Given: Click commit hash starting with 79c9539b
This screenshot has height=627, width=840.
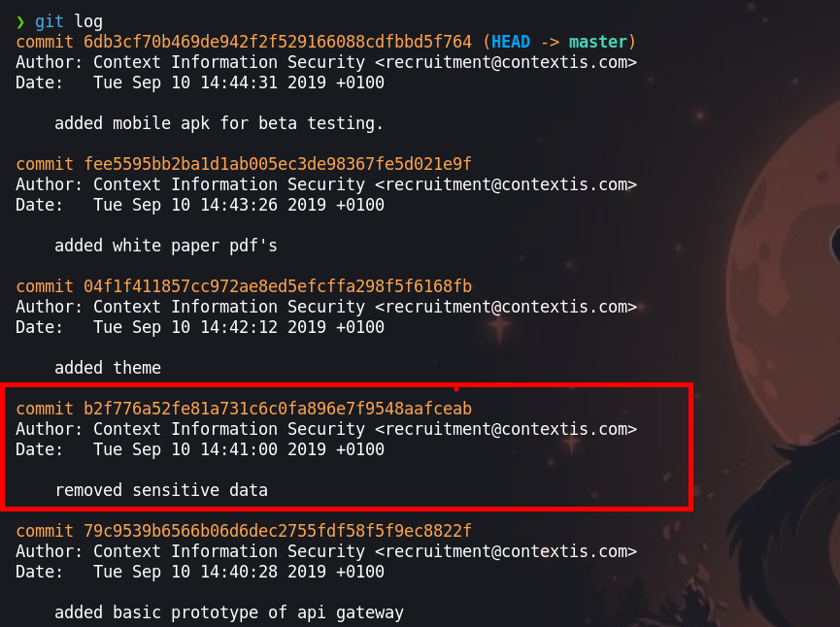Looking at the screenshot, I should [278, 531].
